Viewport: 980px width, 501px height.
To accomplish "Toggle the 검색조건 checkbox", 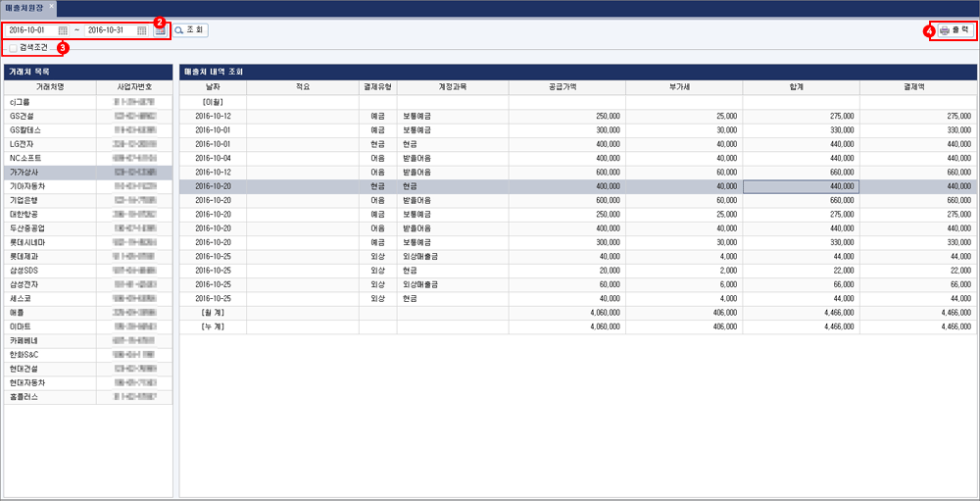I will (12, 47).
